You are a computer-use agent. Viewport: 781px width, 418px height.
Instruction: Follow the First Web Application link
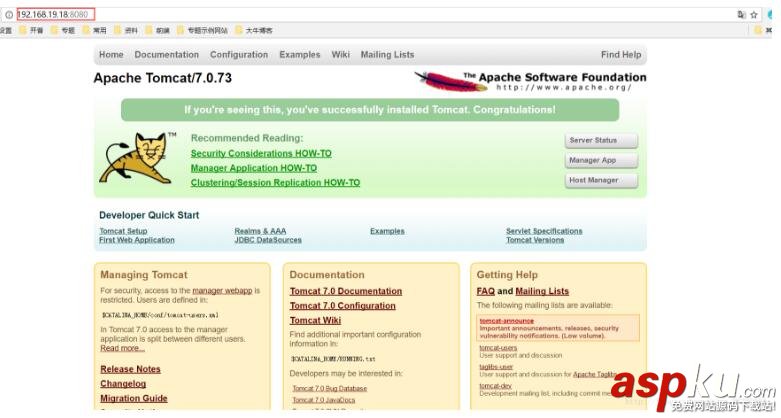pyautogui.click(x=137, y=240)
